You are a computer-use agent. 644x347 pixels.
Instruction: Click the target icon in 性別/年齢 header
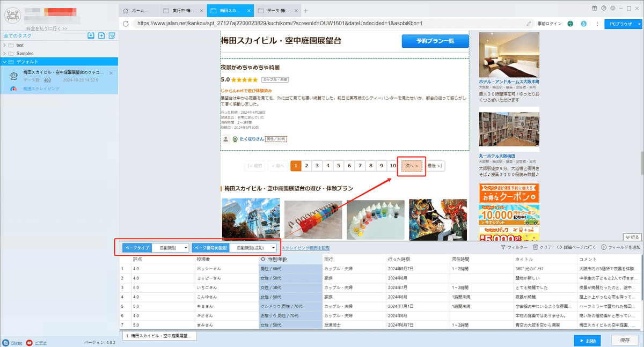coord(263,259)
